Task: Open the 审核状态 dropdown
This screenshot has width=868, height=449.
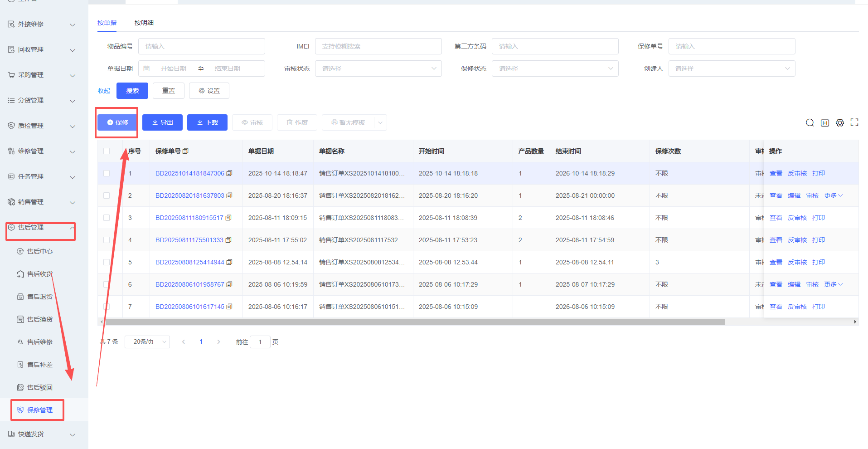Action: pos(378,68)
